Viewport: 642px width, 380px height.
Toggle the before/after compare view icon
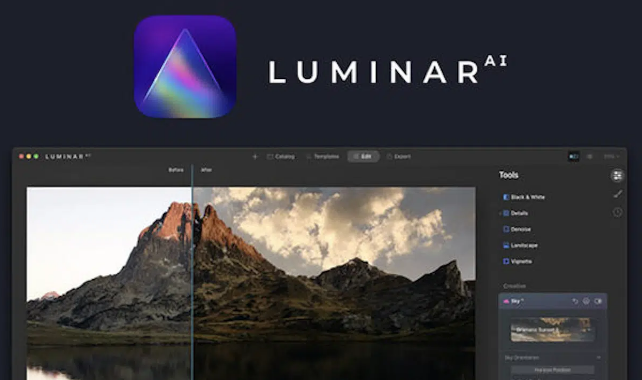(x=574, y=156)
